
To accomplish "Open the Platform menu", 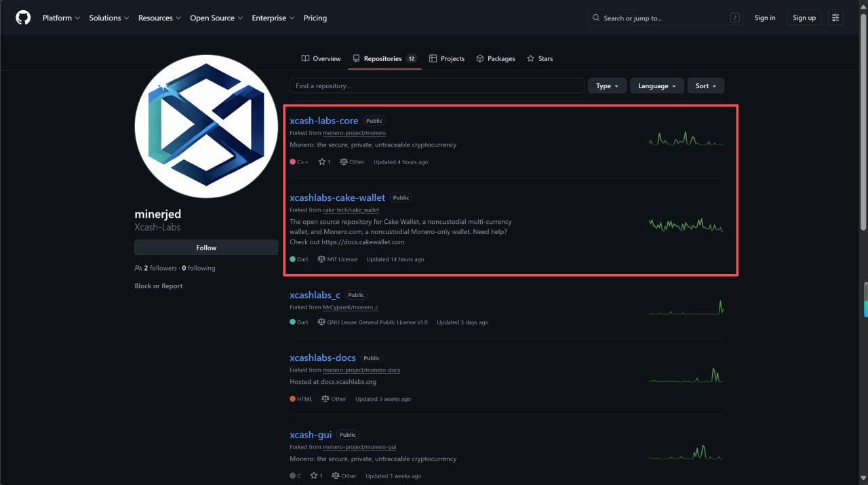I will point(61,18).
